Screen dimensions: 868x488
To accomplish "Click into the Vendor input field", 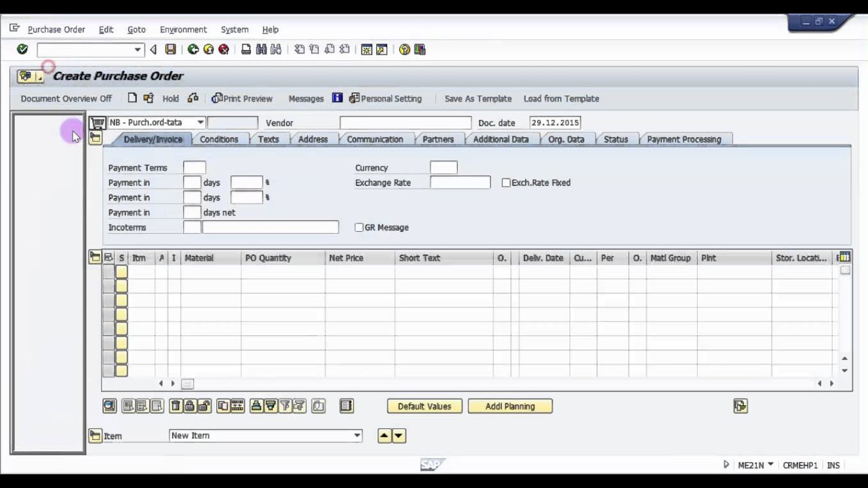I will coord(405,123).
